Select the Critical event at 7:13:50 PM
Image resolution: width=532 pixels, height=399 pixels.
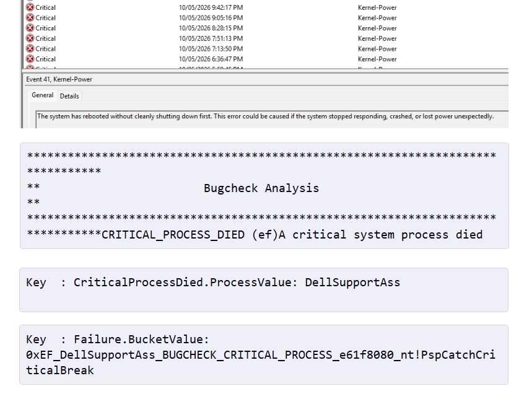(266, 48)
